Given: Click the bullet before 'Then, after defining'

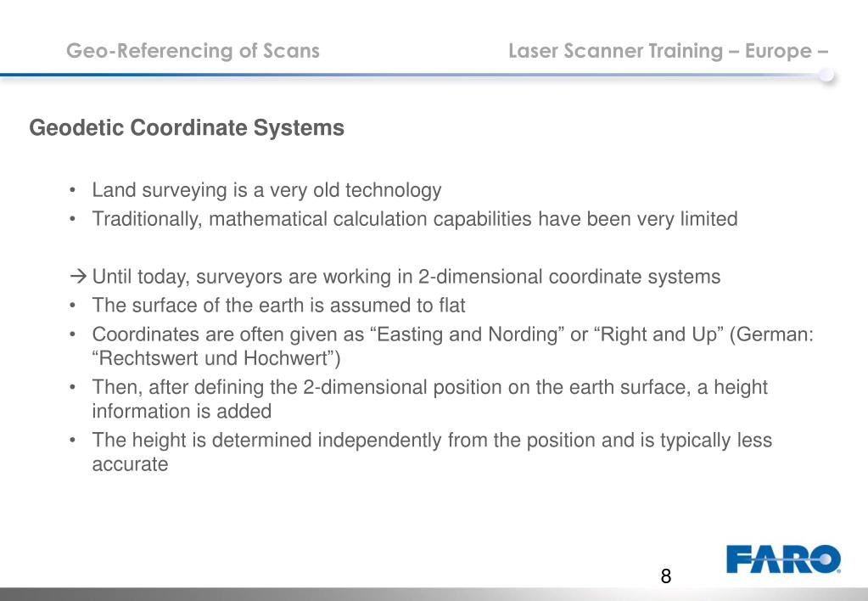Looking at the screenshot, I should pyautogui.click(x=72, y=387).
